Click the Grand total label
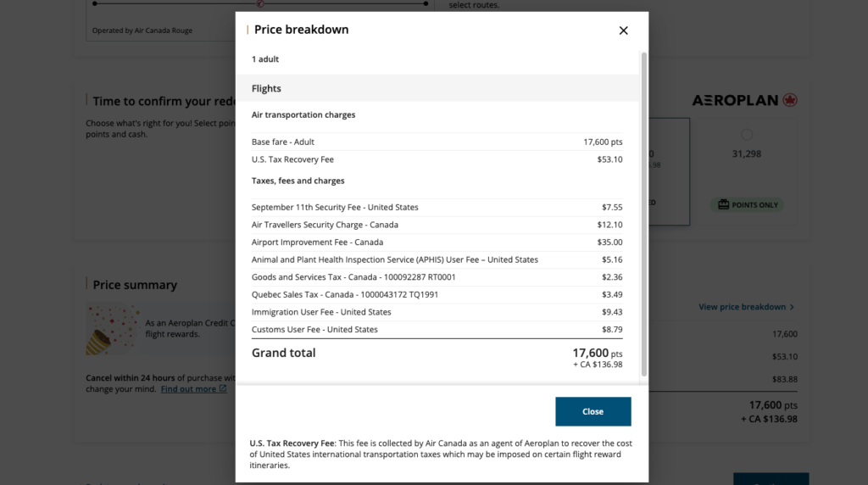Viewport: 868px width, 485px height. click(x=283, y=353)
